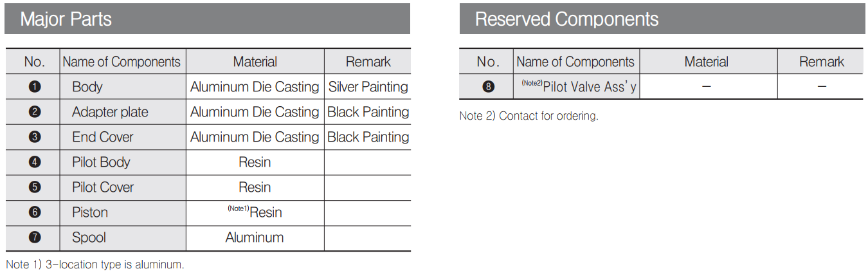Click the Aluminum material cell for Spool

point(255,237)
